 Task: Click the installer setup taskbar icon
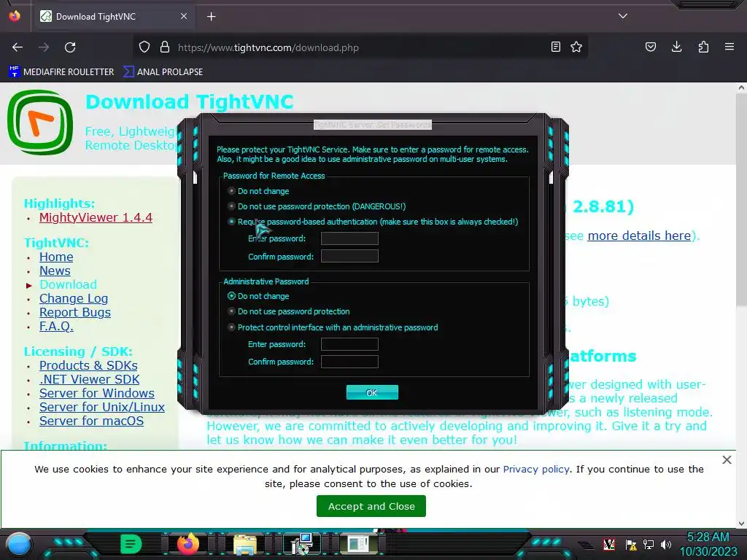[301, 544]
